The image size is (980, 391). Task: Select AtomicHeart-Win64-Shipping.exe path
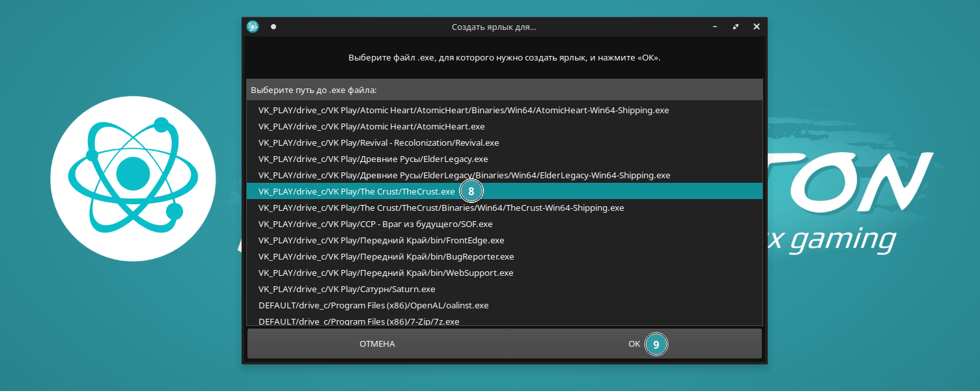(x=505, y=110)
